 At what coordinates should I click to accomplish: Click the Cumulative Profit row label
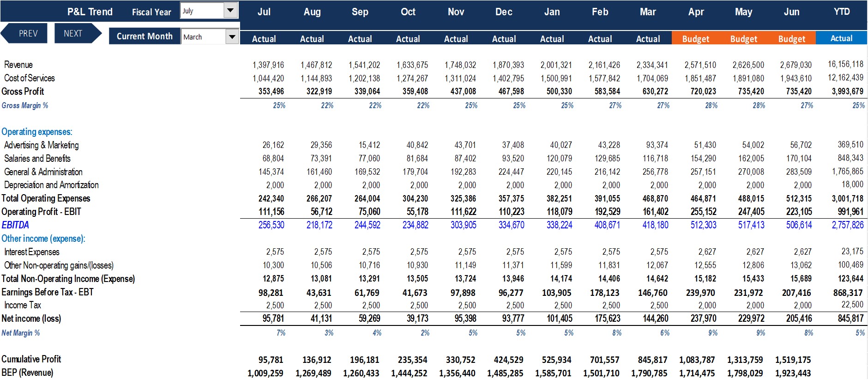31,359
